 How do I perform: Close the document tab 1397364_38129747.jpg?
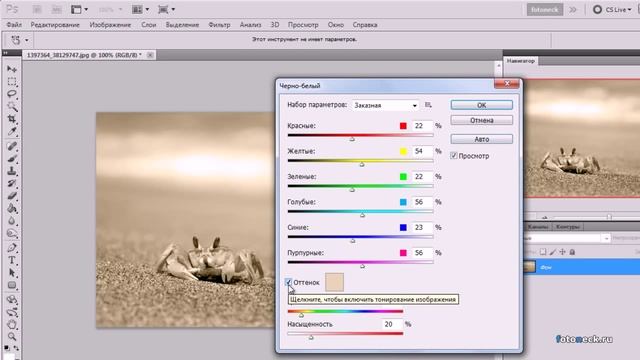[x=150, y=55]
